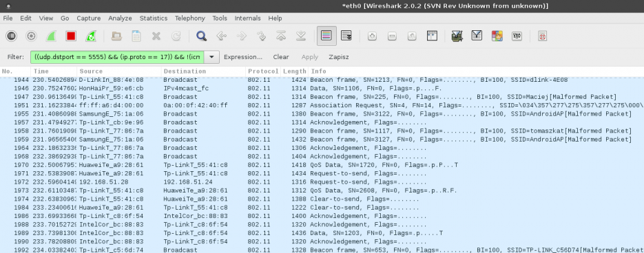The height and width of the screenshot is (253, 644).
Task: Sort by the Time column header
Action: tap(54, 71)
